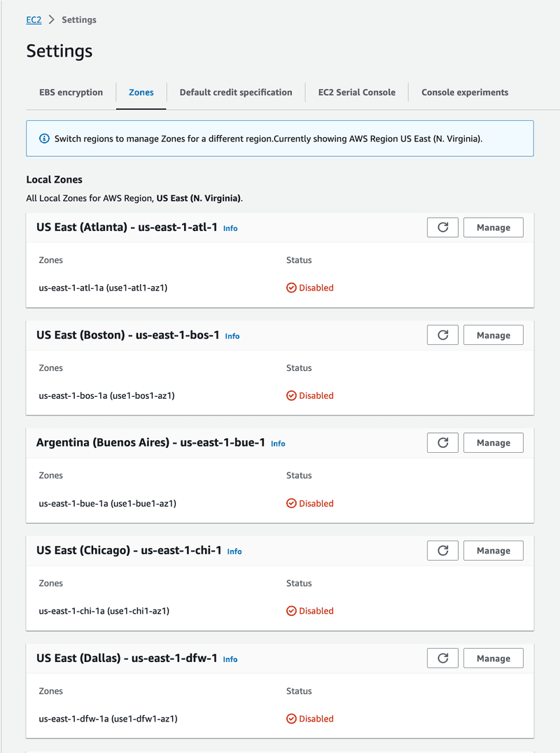The image size is (560, 753).
Task: Refresh the US East (Atlanta) local zone
Action: [442, 227]
